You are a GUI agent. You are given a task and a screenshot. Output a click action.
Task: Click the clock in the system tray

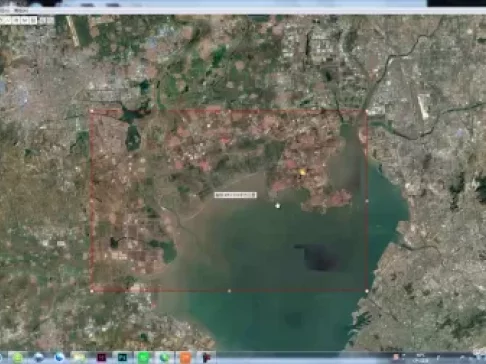(421, 358)
